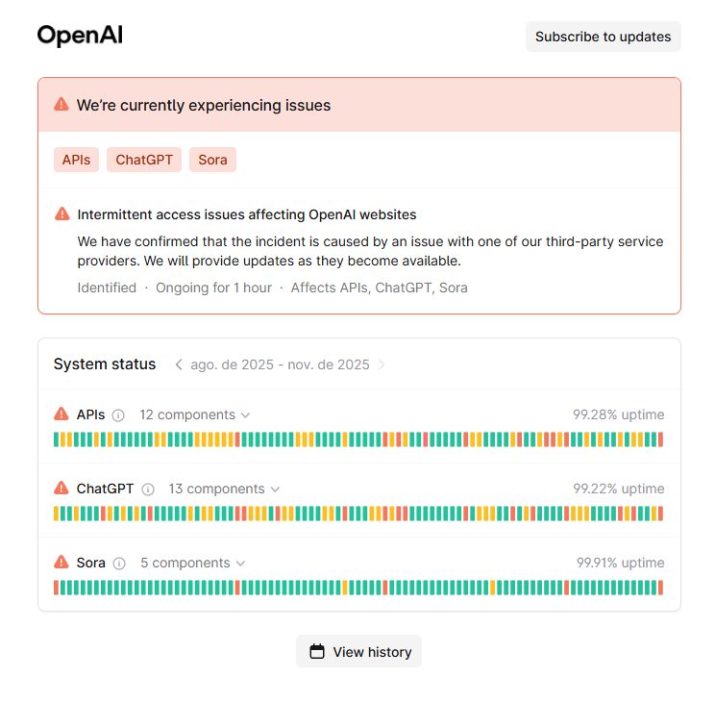The image size is (715, 728).
Task: Select the APIs affected-service tag
Action: (76, 160)
